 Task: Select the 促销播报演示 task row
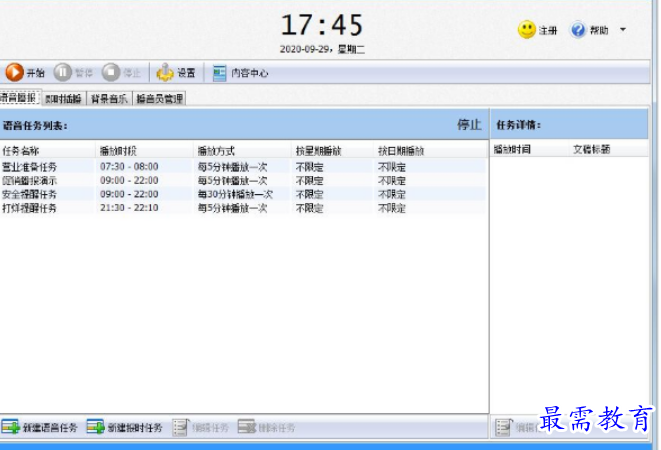point(30,181)
